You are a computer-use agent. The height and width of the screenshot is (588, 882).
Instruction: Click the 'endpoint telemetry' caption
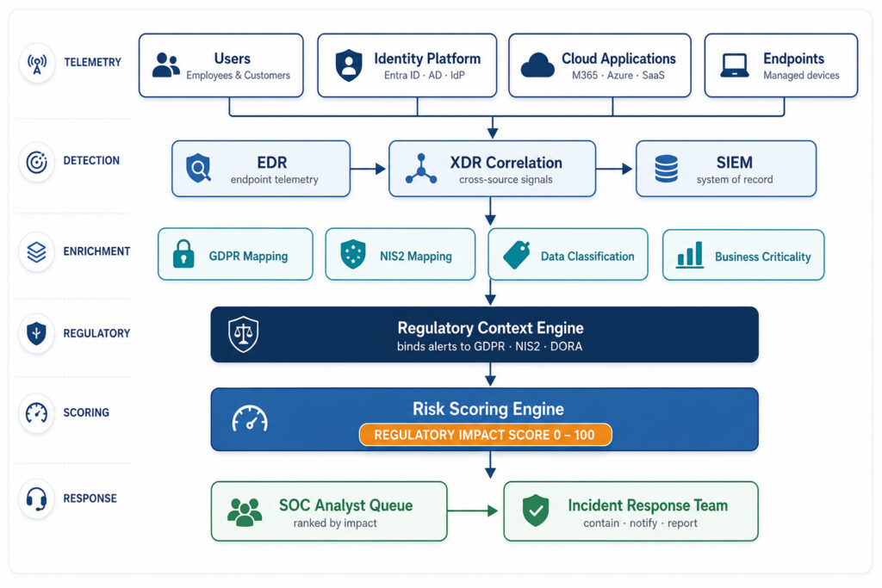click(x=275, y=179)
